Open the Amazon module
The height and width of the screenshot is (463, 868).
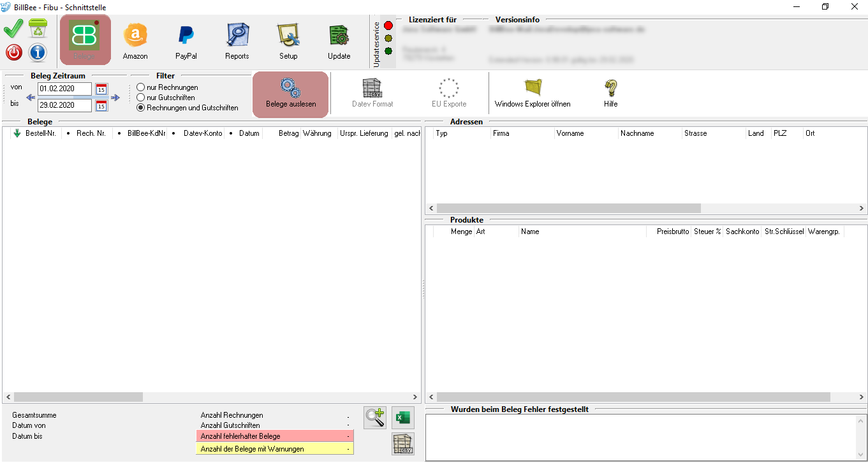[135, 40]
